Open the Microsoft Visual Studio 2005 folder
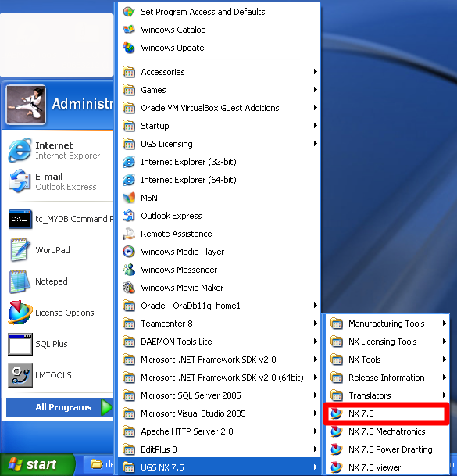The image size is (457, 476). (219, 413)
